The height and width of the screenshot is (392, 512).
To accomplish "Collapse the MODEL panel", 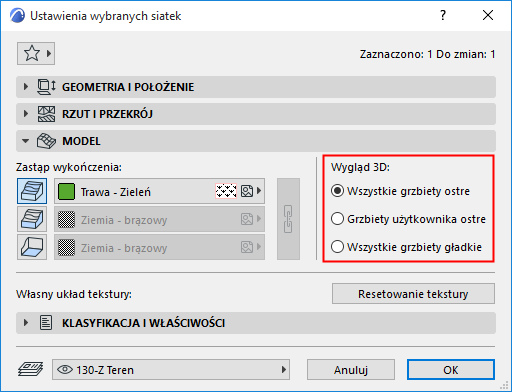I will tap(256, 141).
